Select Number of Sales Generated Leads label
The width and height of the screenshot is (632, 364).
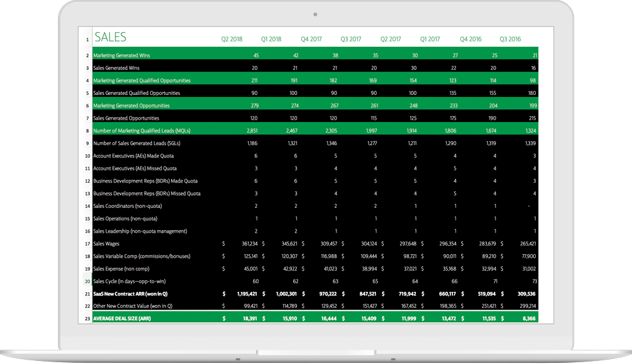click(136, 143)
